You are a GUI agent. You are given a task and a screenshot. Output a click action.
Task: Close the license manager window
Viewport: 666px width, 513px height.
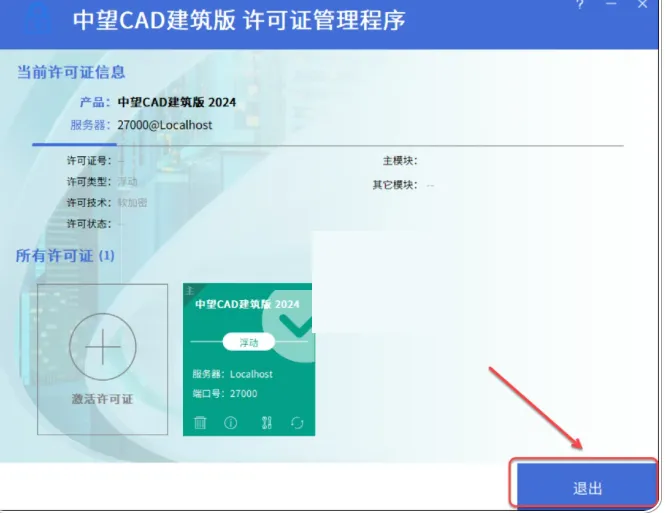(x=642, y=4)
